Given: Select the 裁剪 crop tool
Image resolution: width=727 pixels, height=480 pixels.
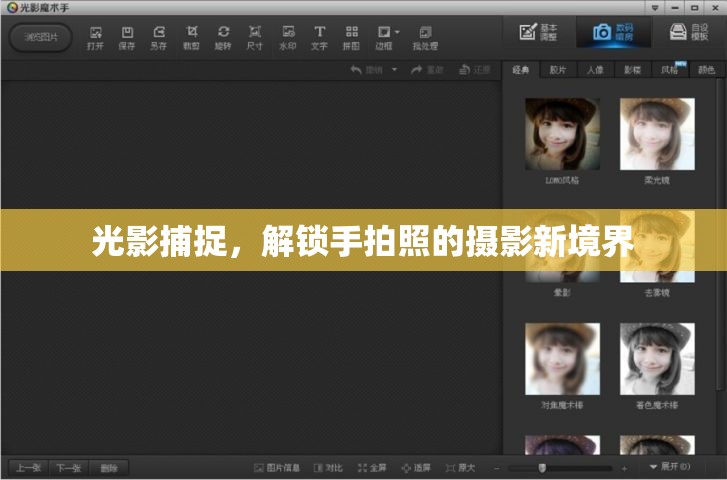Looking at the screenshot, I should [x=191, y=38].
